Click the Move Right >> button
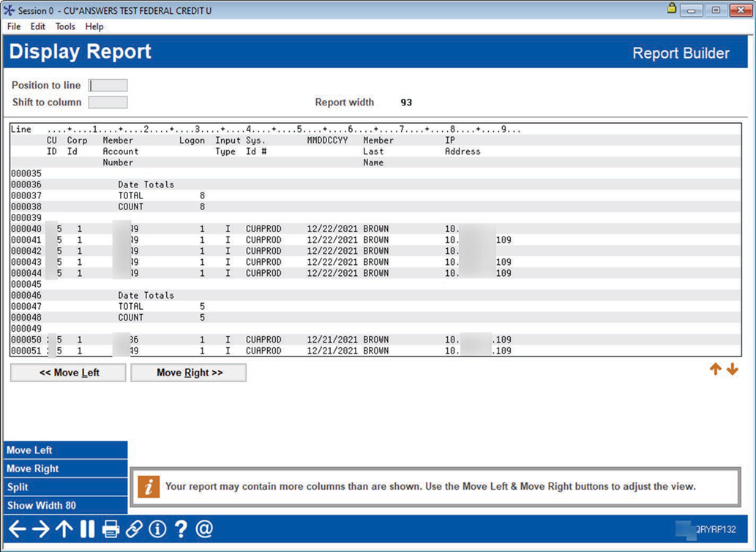This screenshot has width=756, height=552. (189, 373)
